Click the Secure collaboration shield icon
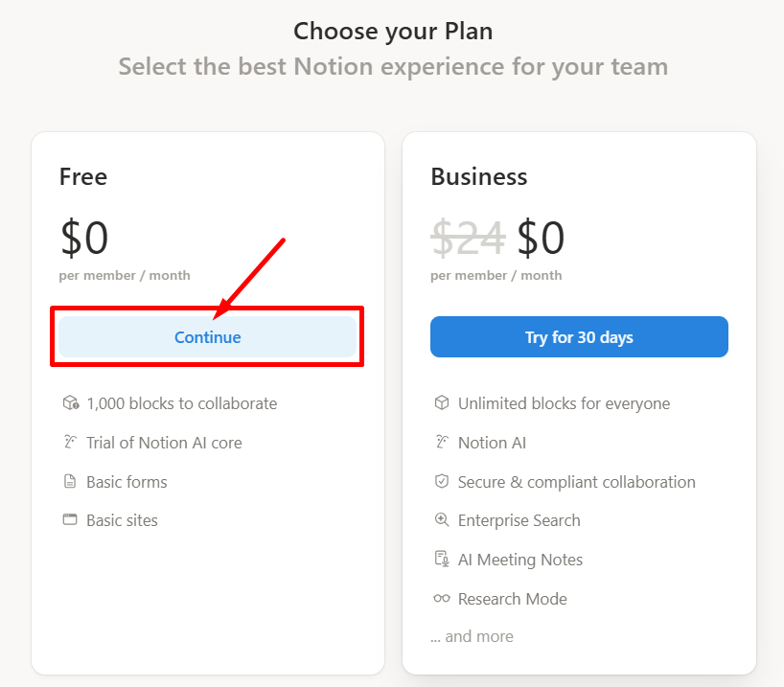This screenshot has height=687, width=784. click(442, 482)
